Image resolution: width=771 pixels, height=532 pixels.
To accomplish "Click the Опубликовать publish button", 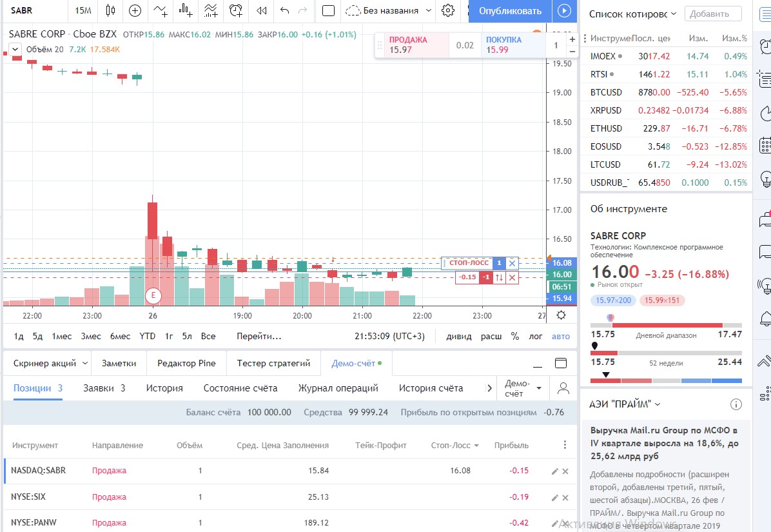I will tap(510, 11).
